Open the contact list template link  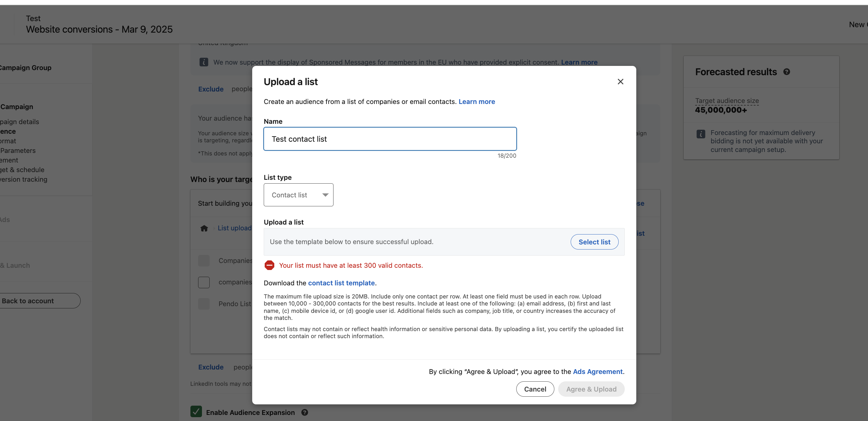341,283
